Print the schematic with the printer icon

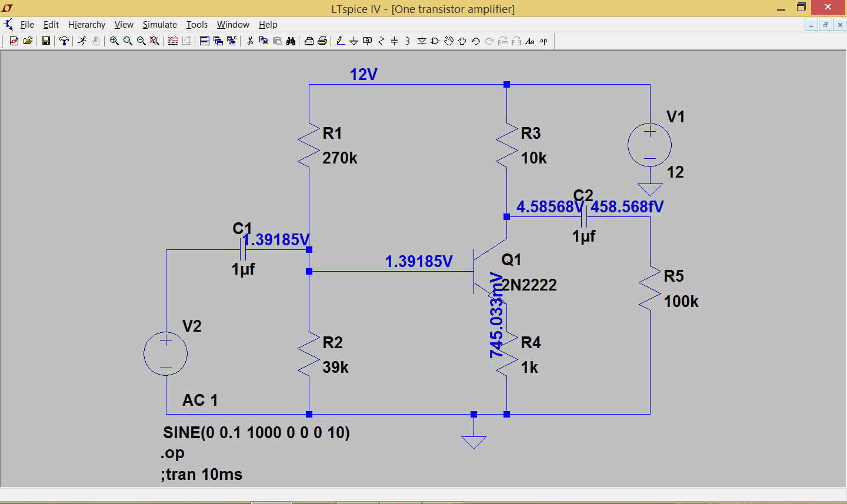[322, 41]
